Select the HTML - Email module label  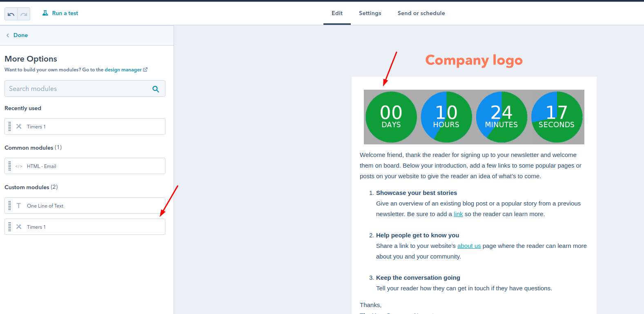pyautogui.click(x=42, y=166)
